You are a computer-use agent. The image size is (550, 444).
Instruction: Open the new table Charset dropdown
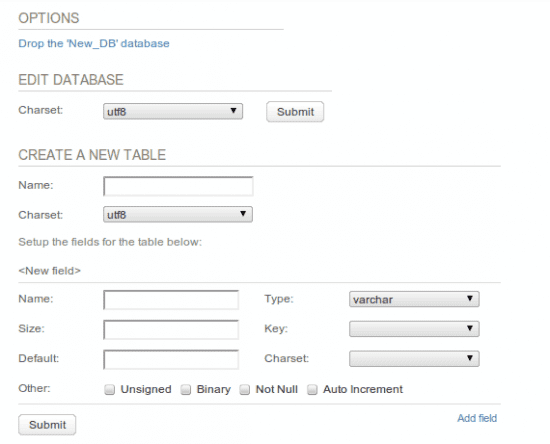click(x=178, y=215)
